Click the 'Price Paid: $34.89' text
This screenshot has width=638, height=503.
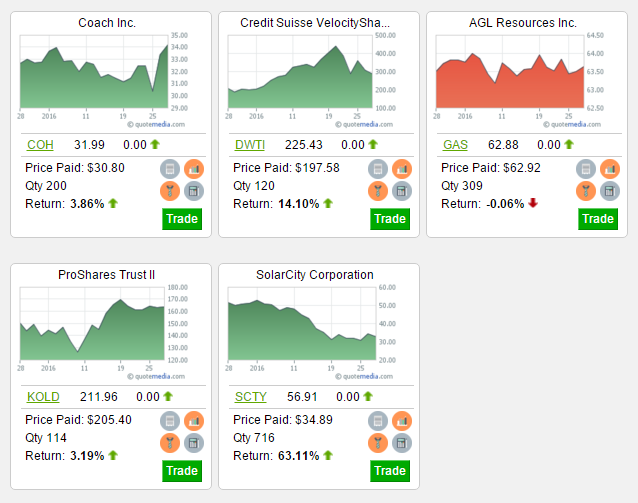coord(283,420)
